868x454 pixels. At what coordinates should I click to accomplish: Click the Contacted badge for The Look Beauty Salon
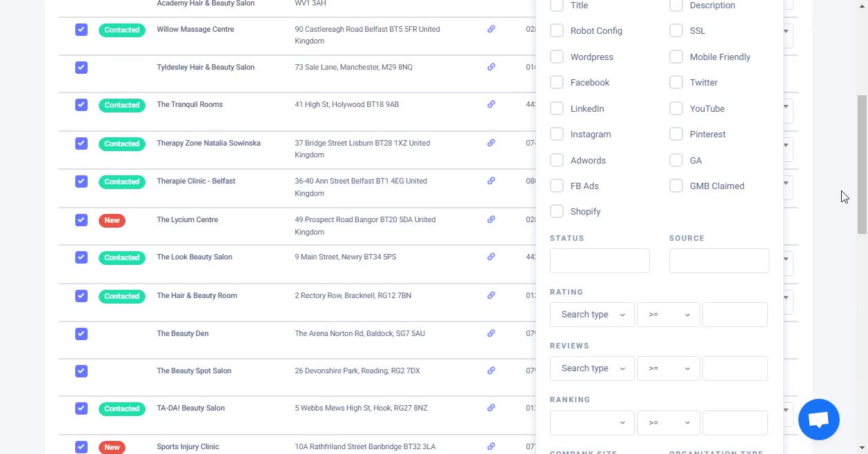click(x=122, y=258)
